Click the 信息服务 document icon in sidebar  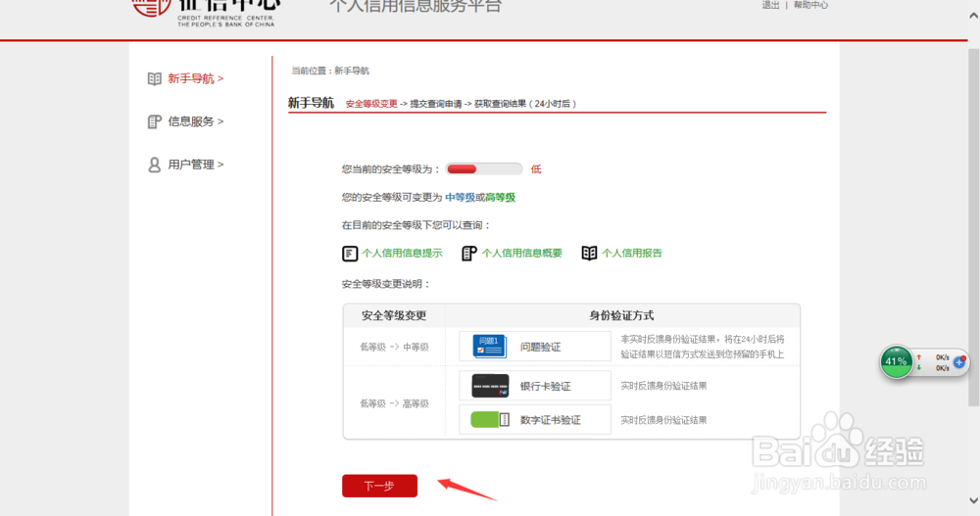click(x=155, y=121)
